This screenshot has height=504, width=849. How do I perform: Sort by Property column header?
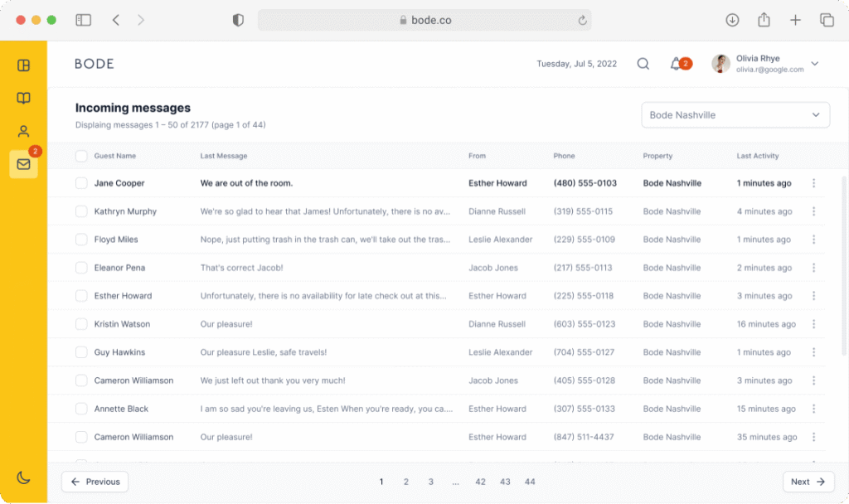pyautogui.click(x=657, y=156)
